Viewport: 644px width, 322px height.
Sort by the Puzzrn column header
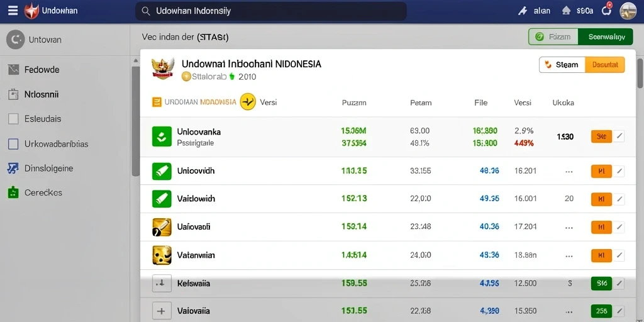353,103
